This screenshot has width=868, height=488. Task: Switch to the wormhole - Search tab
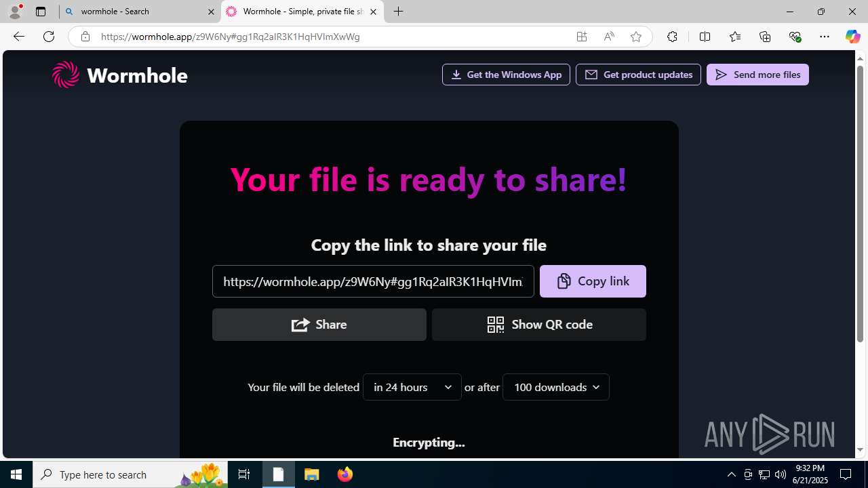[140, 12]
